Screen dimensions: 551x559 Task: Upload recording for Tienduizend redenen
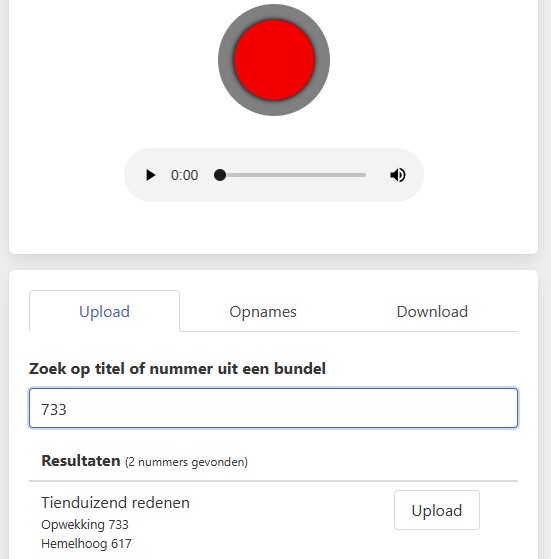437,510
